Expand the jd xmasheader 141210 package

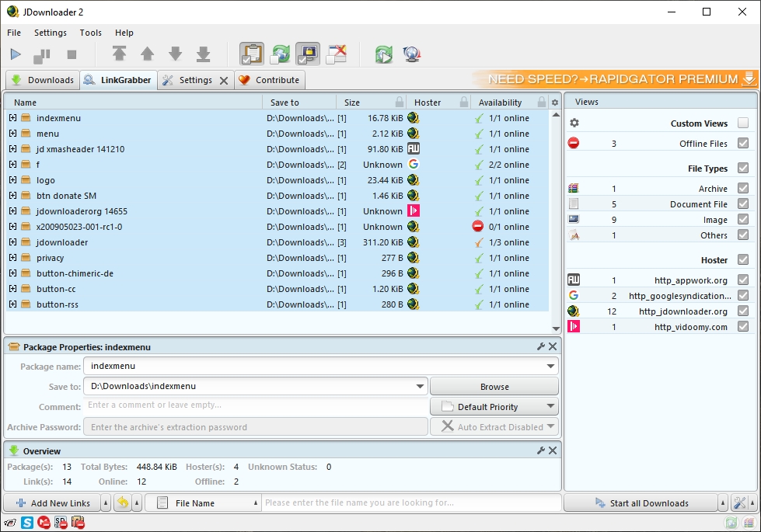coord(12,149)
